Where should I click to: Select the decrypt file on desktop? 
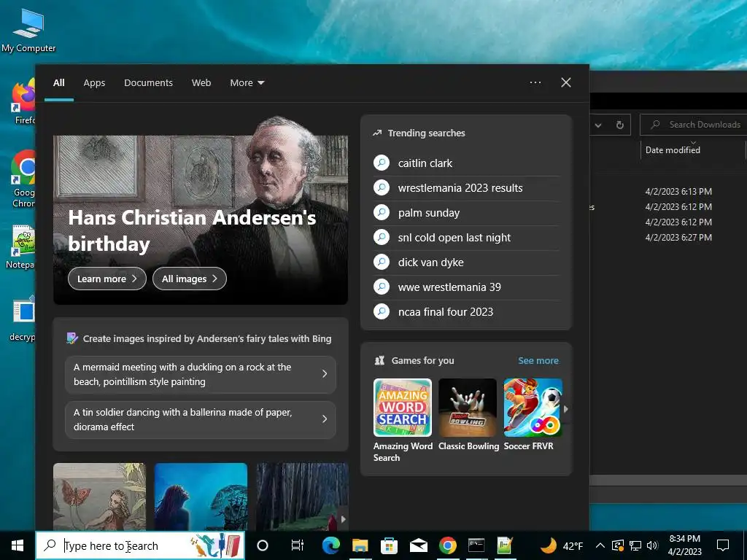[x=24, y=318]
